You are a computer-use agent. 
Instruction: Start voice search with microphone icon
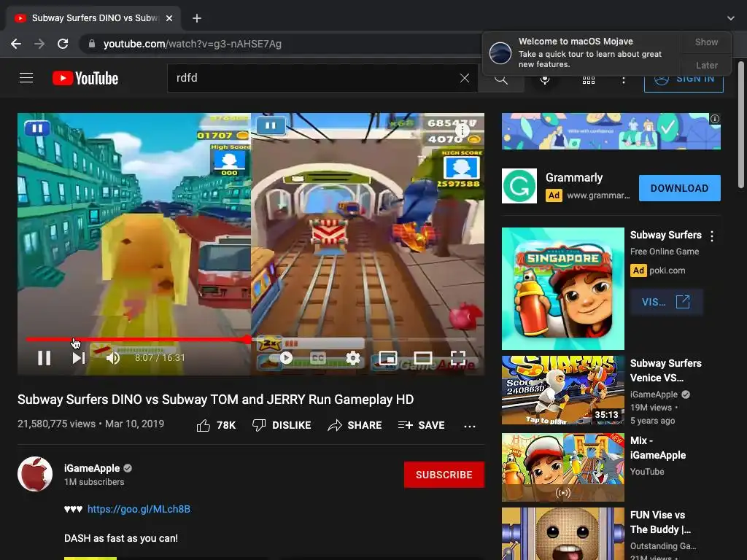coord(545,79)
